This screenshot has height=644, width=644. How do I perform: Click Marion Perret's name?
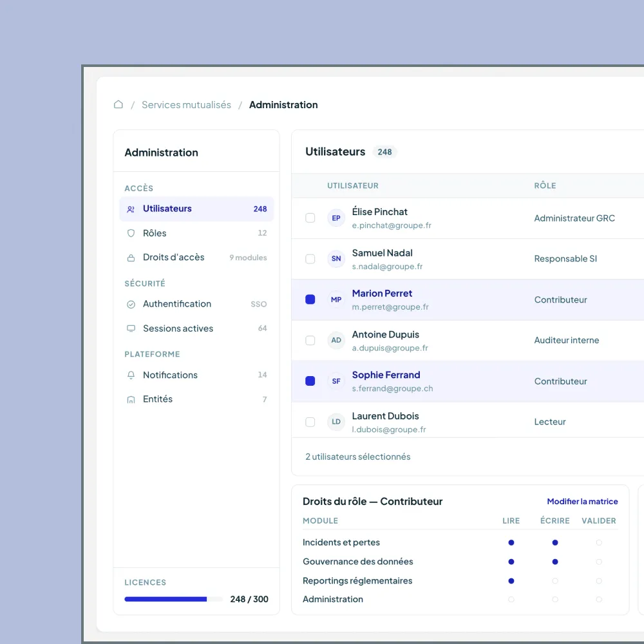point(382,294)
